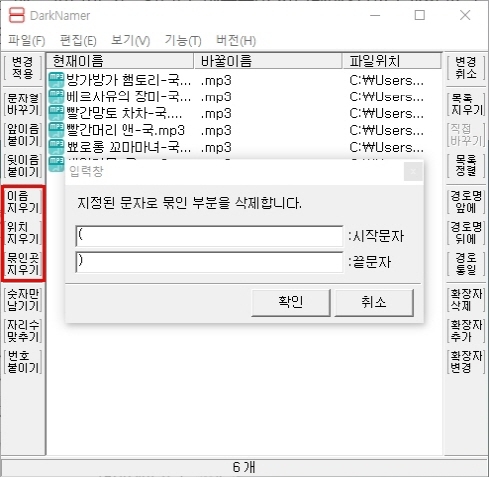Focus the 시작문자 input field
Screen dimensions: 489x477
[x=209, y=236]
